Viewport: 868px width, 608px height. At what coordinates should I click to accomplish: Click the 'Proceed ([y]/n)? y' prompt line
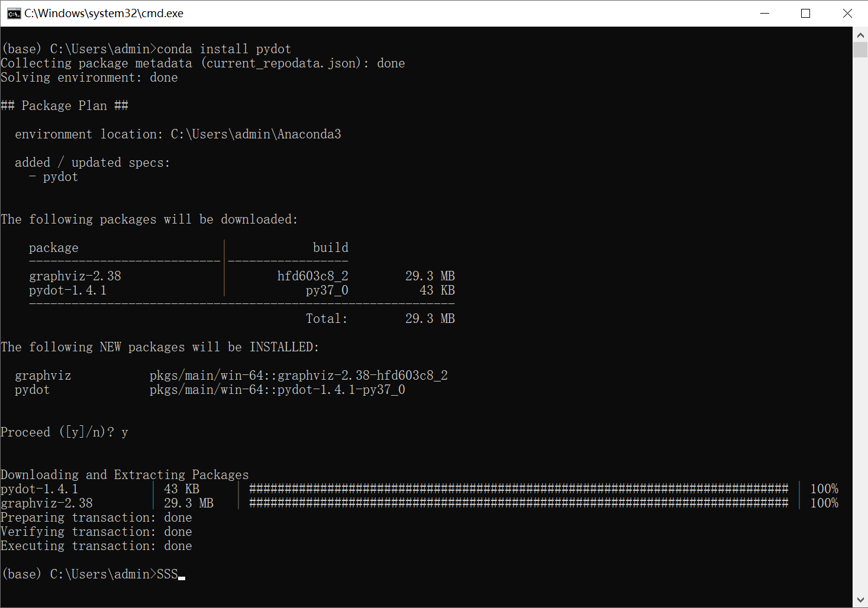click(64, 432)
